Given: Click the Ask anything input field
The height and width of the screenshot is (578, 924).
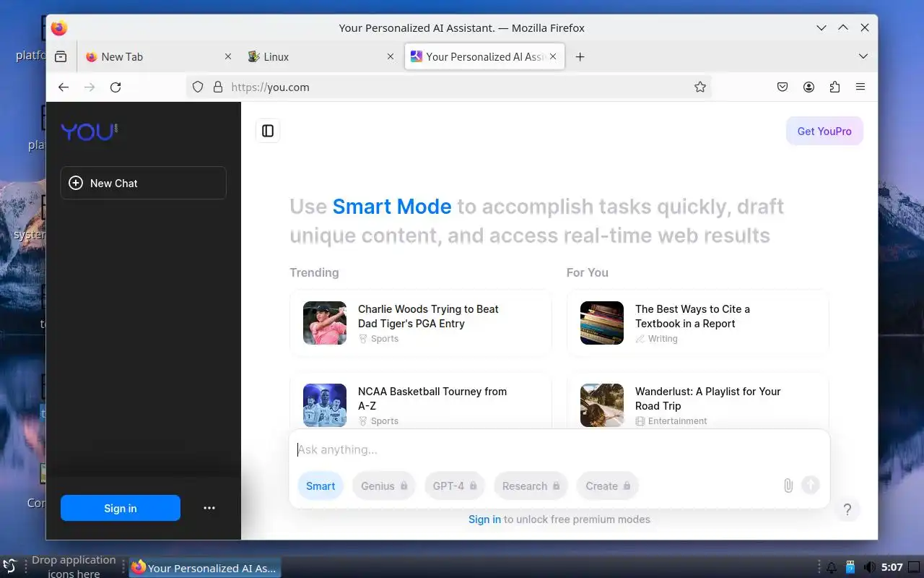Looking at the screenshot, I should 559,449.
